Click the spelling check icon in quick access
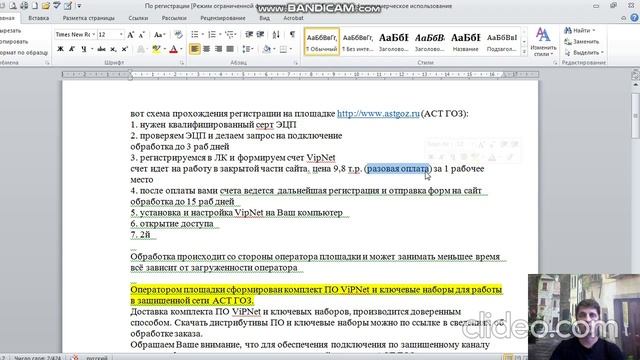 click(56, 6)
